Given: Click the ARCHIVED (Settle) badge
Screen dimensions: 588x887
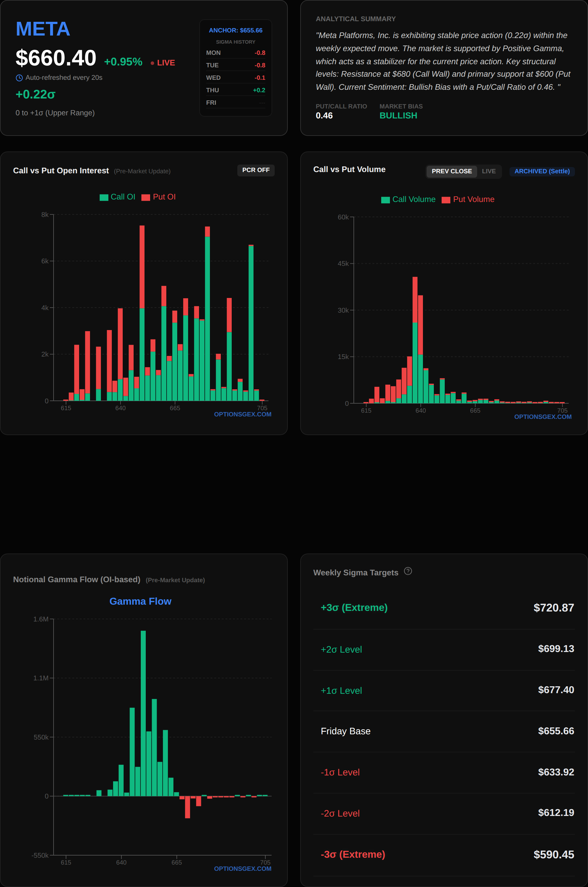Looking at the screenshot, I should coord(542,171).
